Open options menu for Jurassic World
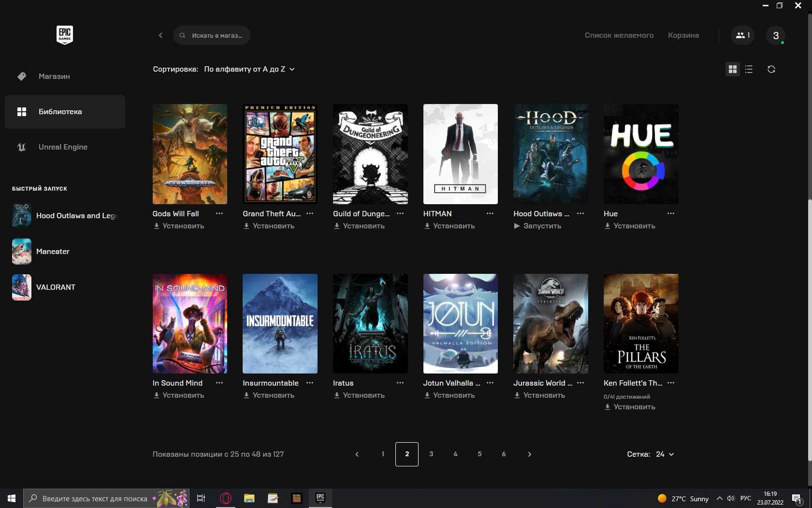 click(x=580, y=383)
